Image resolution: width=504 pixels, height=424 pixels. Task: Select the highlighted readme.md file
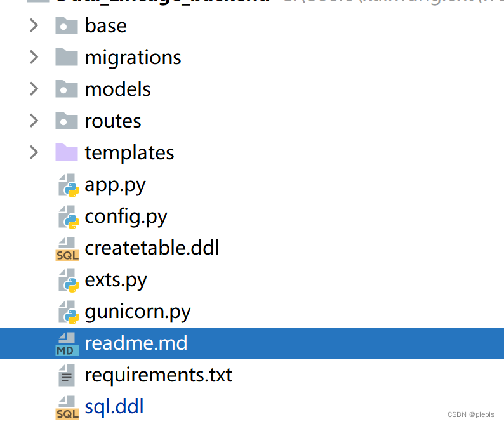click(x=252, y=343)
